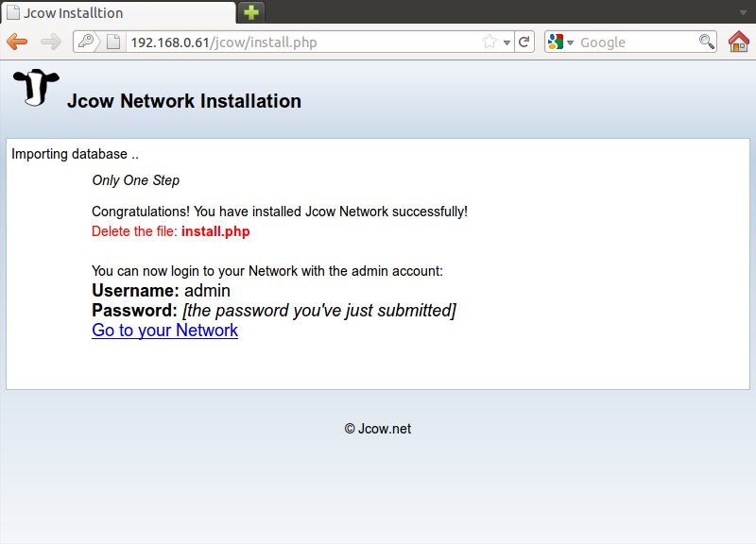
Task: Go back with the orange arrow
Action: click(17, 42)
